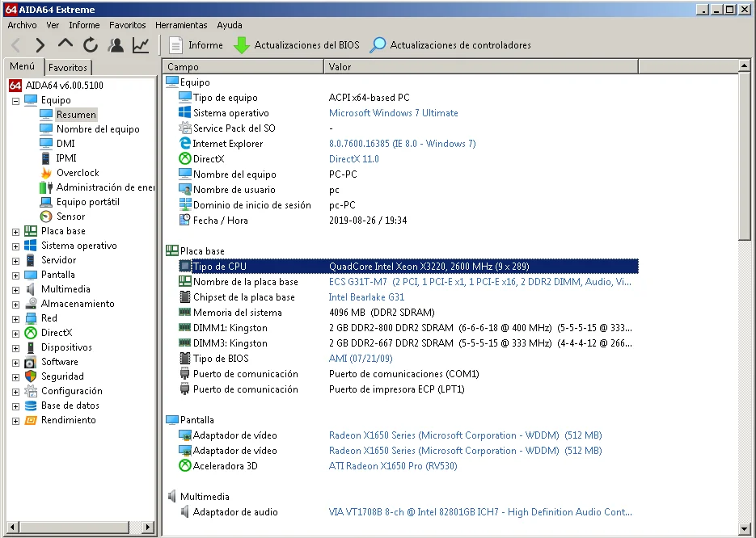Screen dimensions: 756x538
Task: Expand the Servidor tree node
Action: tap(15, 261)
